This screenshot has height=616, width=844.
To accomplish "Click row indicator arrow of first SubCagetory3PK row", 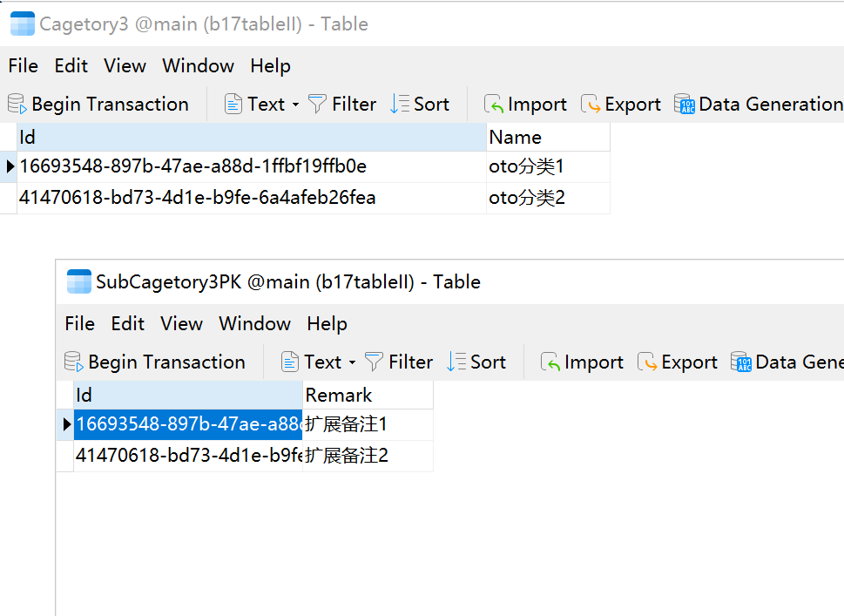I will click(x=65, y=425).
